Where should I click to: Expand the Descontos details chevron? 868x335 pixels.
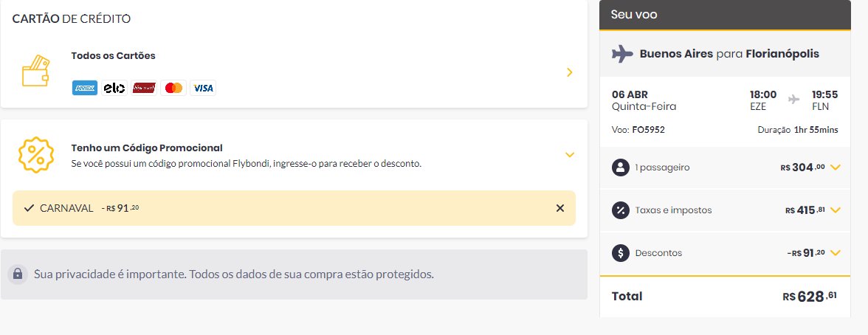click(836, 253)
